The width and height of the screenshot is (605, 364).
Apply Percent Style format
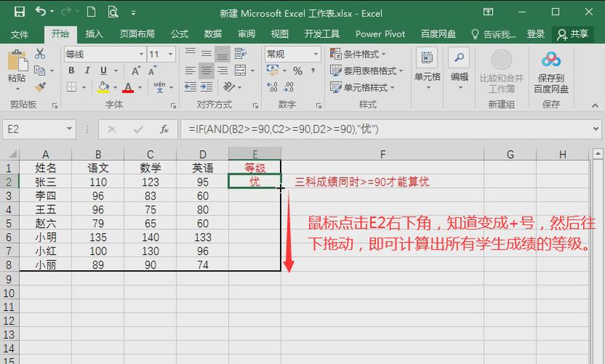coord(297,71)
